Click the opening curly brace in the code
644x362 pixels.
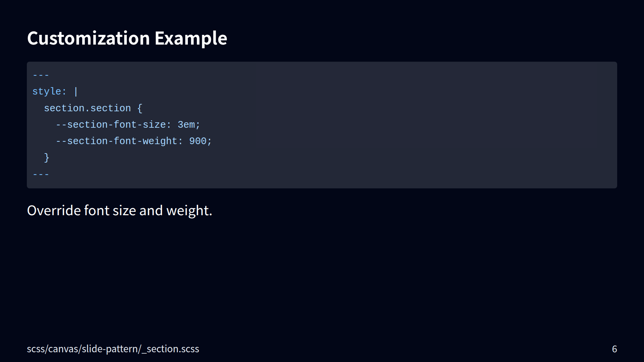point(140,108)
